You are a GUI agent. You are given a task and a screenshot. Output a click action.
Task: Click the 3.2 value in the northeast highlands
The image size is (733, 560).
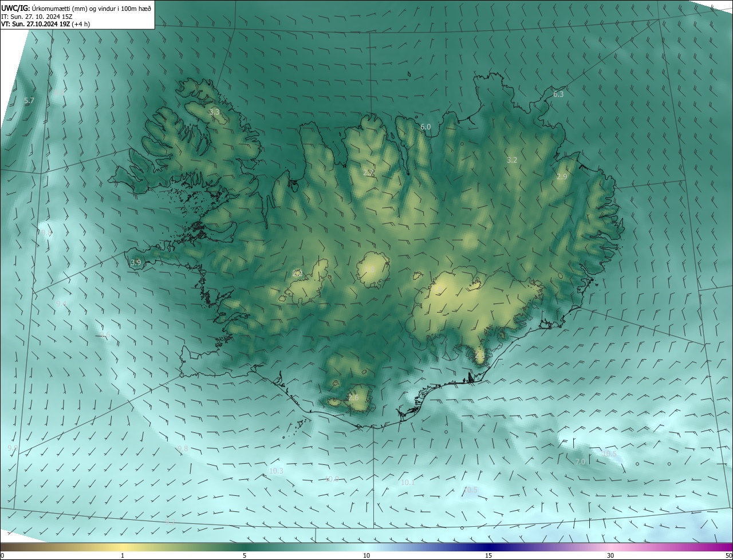click(512, 160)
